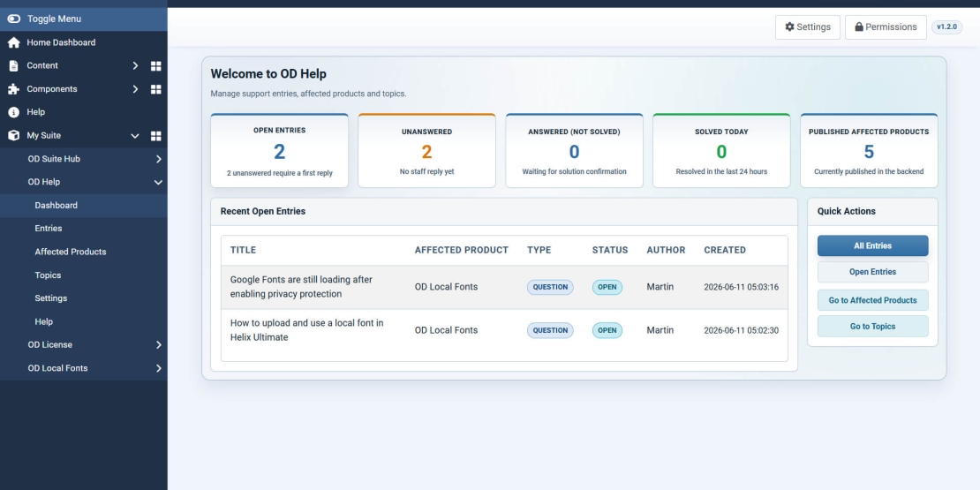980x490 pixels.
Task: Click the TYPE column header
Action: tap(539, 250)
